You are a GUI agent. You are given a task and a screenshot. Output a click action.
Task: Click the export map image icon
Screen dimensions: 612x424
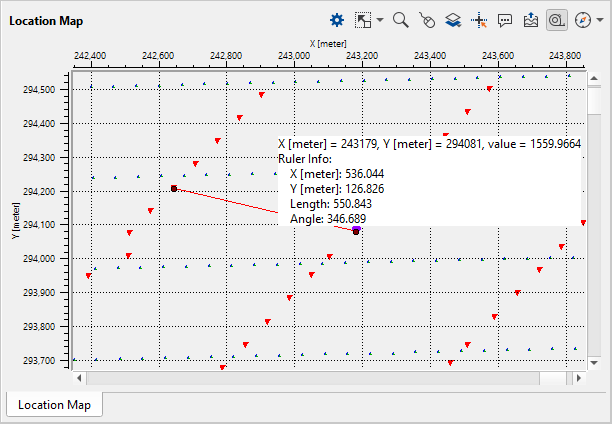click(x=530, y=20)
